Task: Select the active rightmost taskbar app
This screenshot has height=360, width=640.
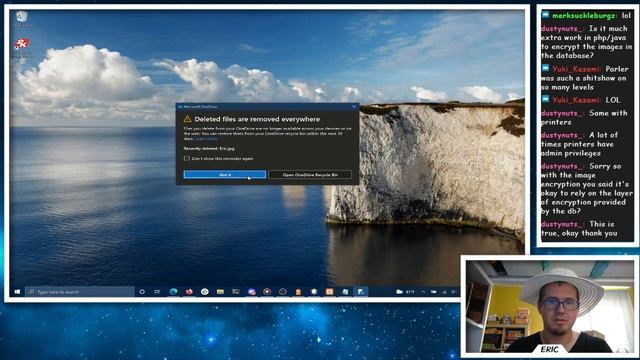Action: click(x=361, y=292)
